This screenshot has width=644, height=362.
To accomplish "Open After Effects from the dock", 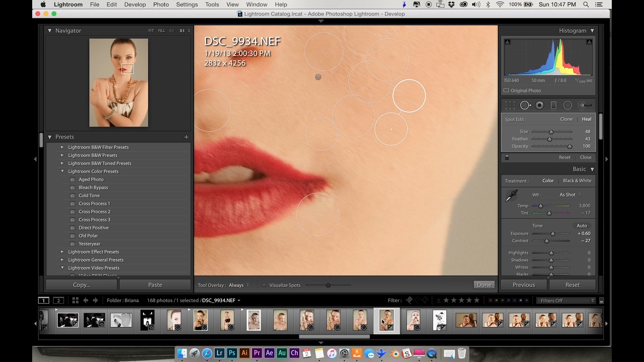I will point(269,353).
